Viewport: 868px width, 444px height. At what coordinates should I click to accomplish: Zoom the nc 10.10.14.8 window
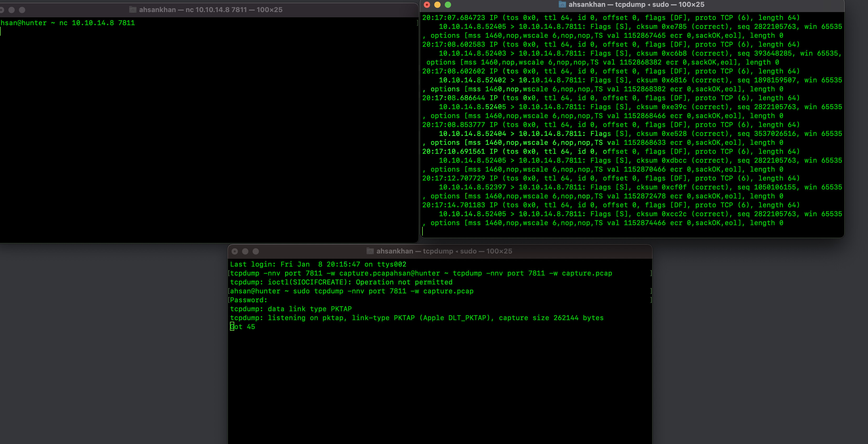pyautogui.click(x=22, y=10)
